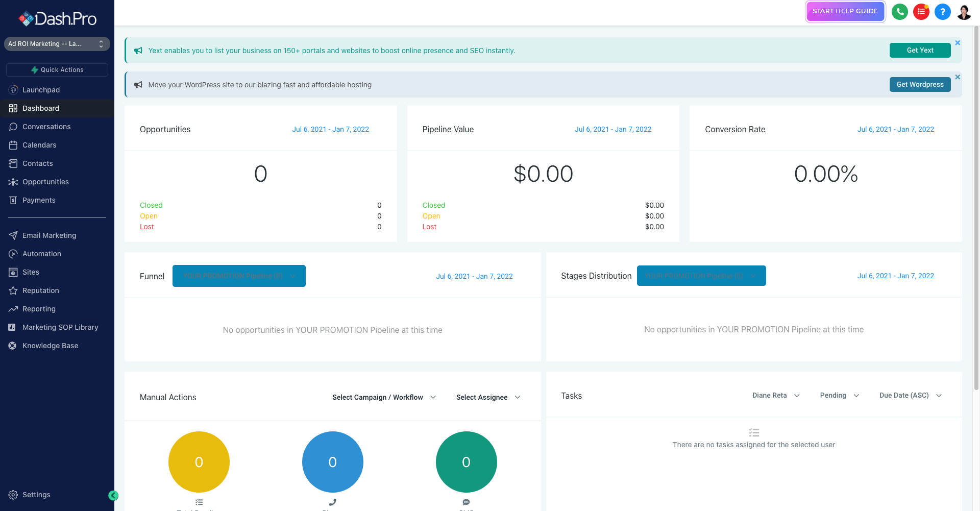This screenshot has height=511, width=980.
Task: Open the Marketing SOP Library
Action: coord(60,327)
